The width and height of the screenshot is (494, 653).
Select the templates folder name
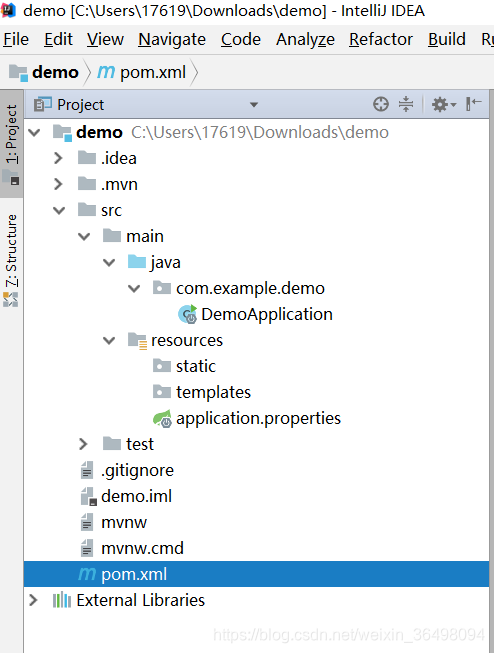click(x=213, y=392)
